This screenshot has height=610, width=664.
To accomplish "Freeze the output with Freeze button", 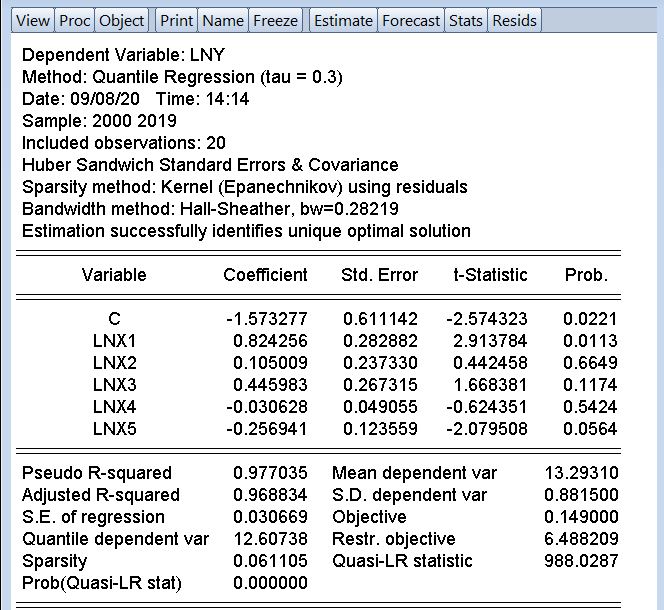I will pos(274,20).
